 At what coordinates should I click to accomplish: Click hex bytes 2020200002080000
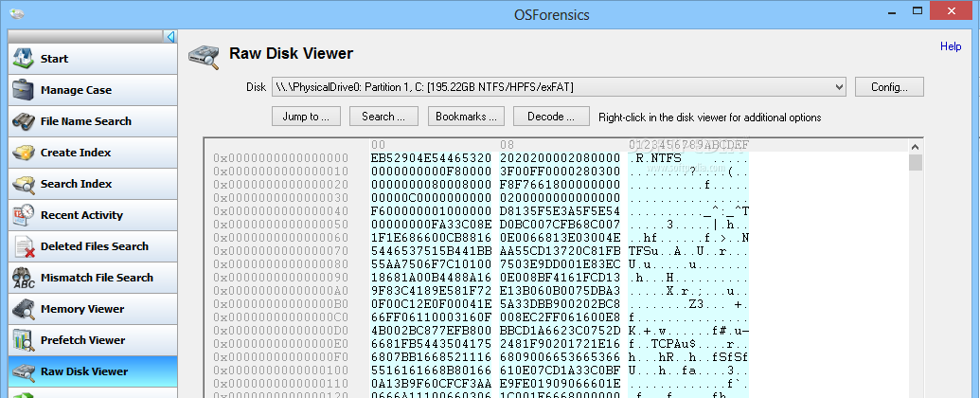560,157
